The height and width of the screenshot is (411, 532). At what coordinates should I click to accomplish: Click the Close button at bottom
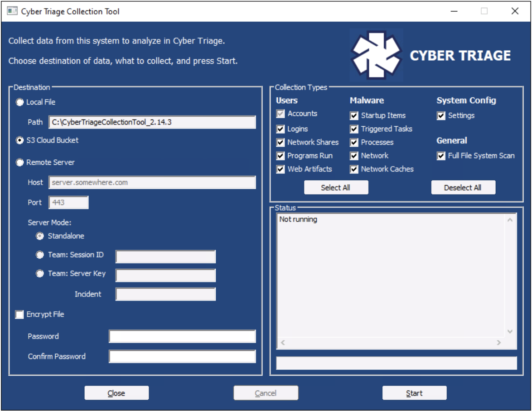pos(116,393)
